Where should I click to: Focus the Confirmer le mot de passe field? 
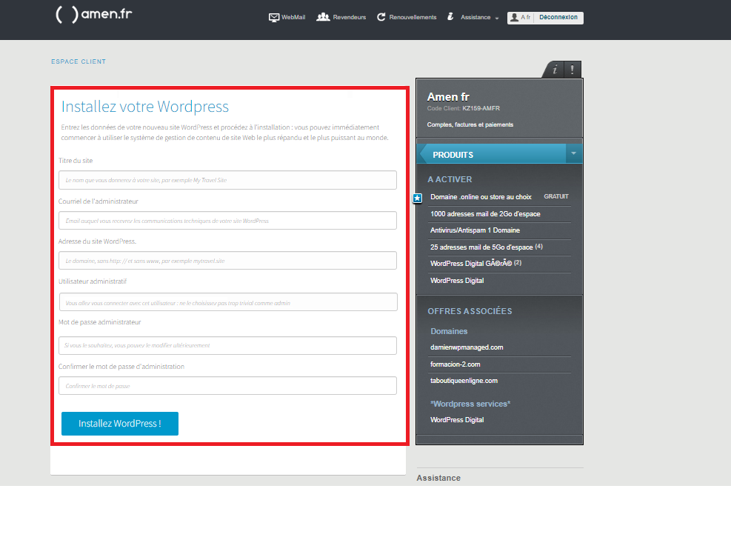coord(227,386)
